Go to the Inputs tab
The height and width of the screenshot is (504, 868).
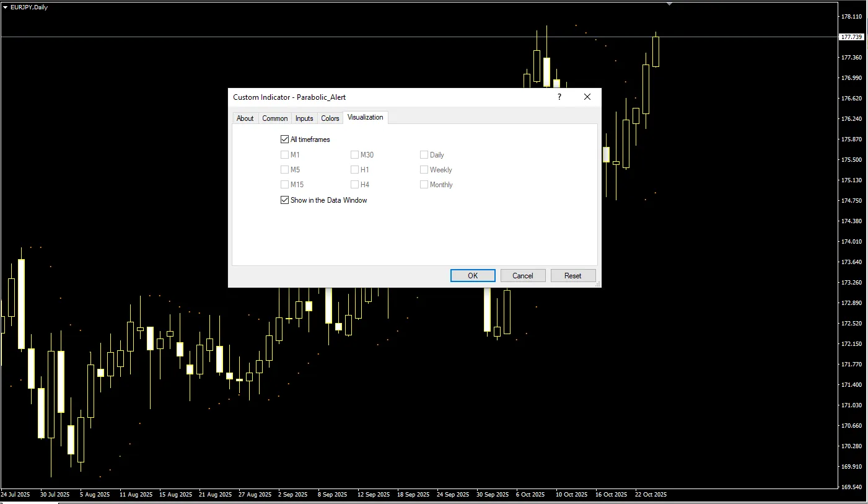click(304, 118)
